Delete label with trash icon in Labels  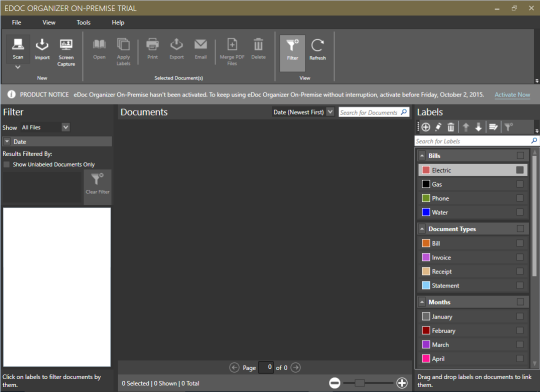451,127
